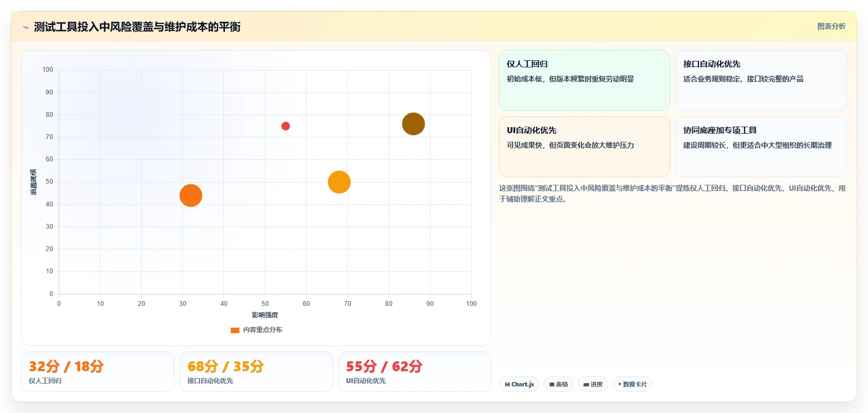Image resolution: width=868 pixels, height=413 pixels.
Task: Click the summary paragraph starting with 这张图围绕
Action: tap(672, 193)
